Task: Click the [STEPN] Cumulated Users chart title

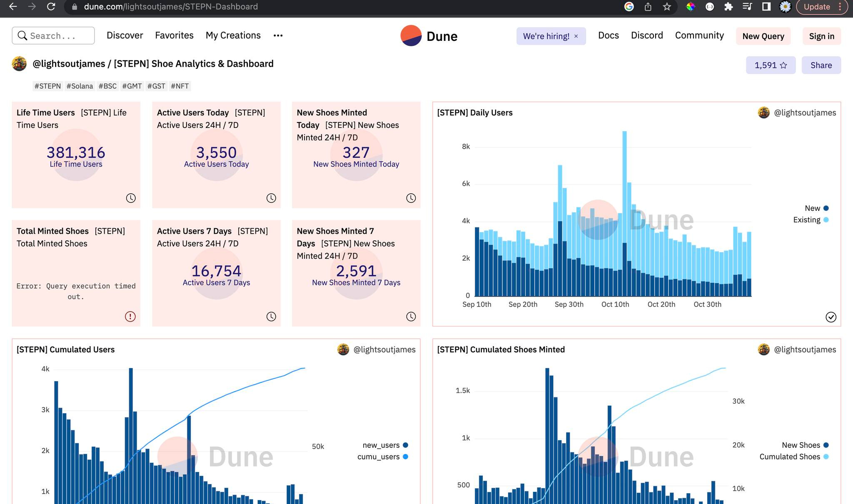Action: (x=65, y=349)
